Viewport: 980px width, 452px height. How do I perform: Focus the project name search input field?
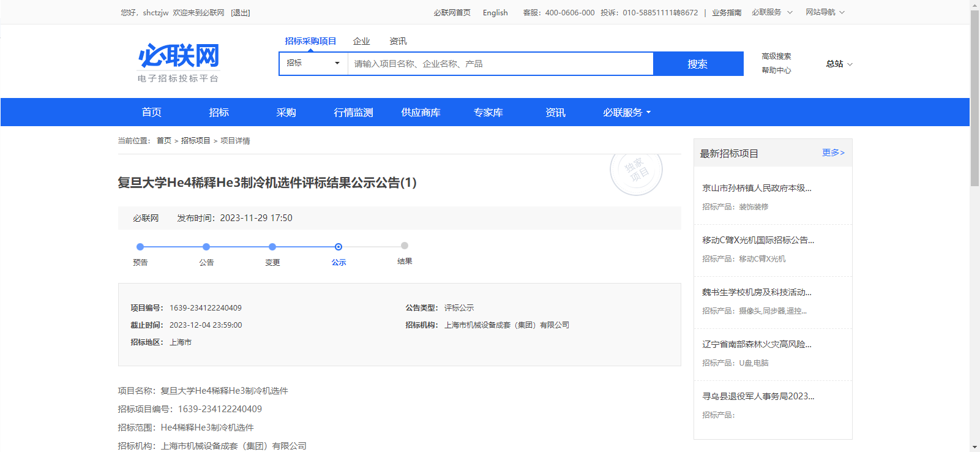click(x=500, y=64)
